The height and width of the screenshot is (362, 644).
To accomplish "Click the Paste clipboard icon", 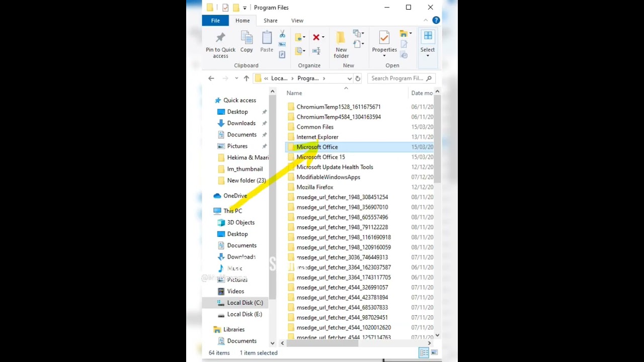I will coord(267,38).
